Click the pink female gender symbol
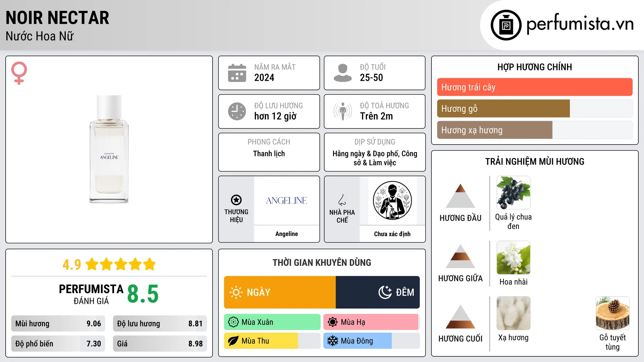 [19, 73]
